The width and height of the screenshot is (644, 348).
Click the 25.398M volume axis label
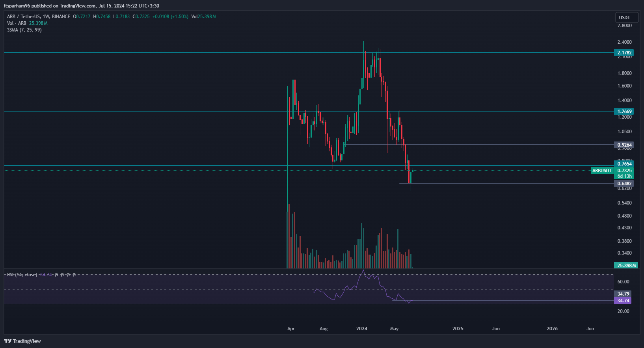tap(626, 265)
